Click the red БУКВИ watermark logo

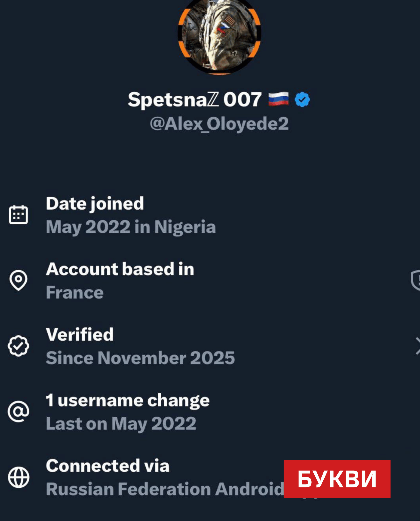337,479
